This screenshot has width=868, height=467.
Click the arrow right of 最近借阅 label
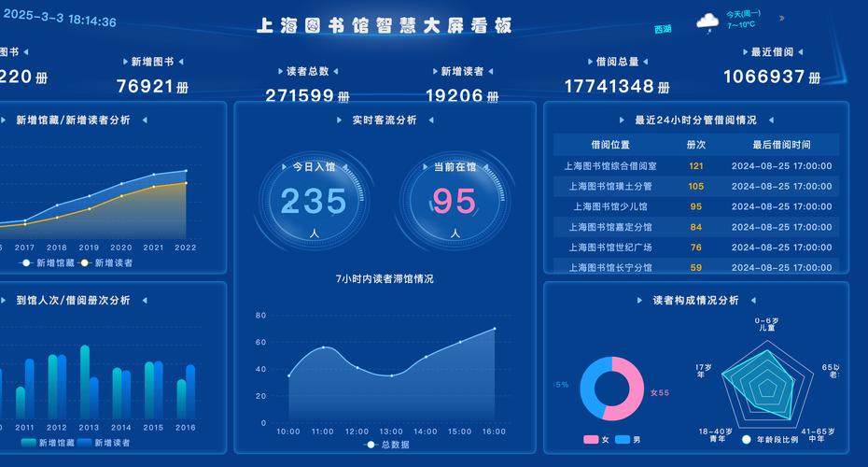tap(800, 52)
